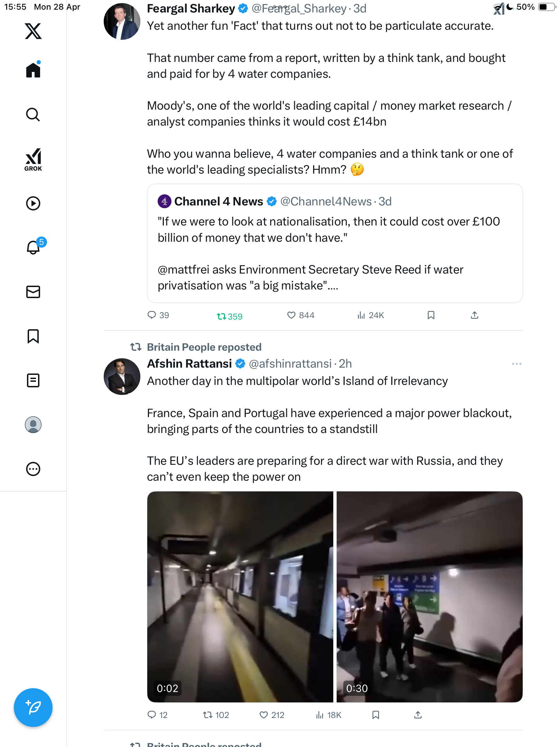Open share options on Feargal Sharkey's post
The height and width of the screenshot is (747, 560).
coord(475,315)
